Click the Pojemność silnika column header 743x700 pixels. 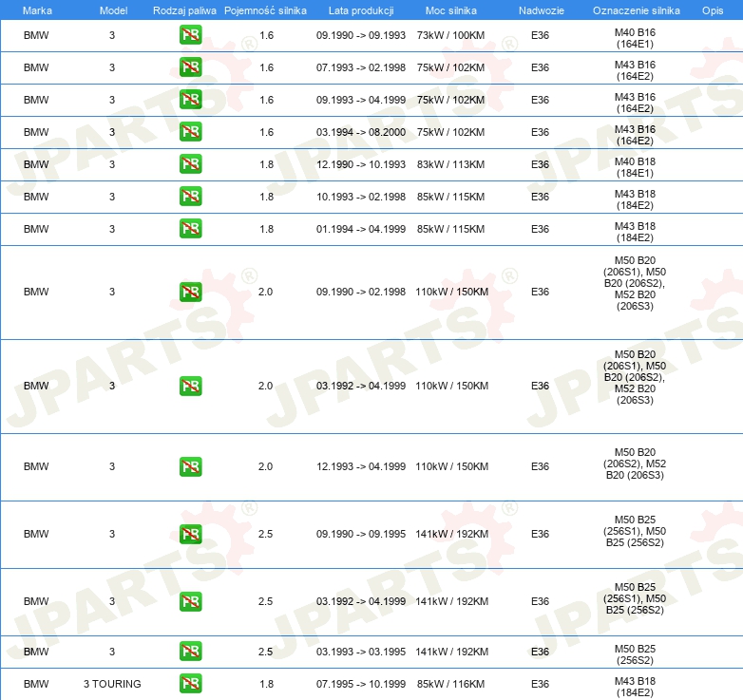(x=265, y=10)
